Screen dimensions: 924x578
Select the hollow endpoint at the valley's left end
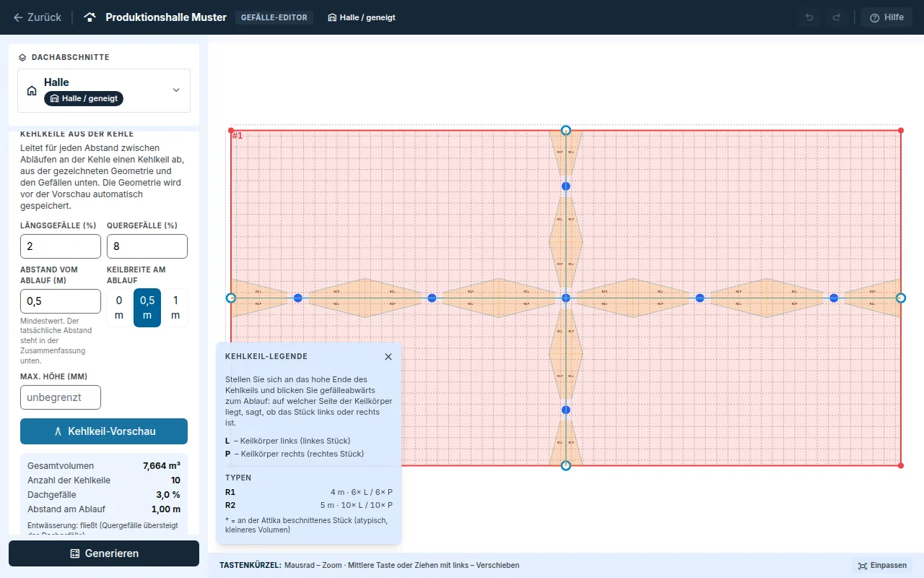point(231,298)
